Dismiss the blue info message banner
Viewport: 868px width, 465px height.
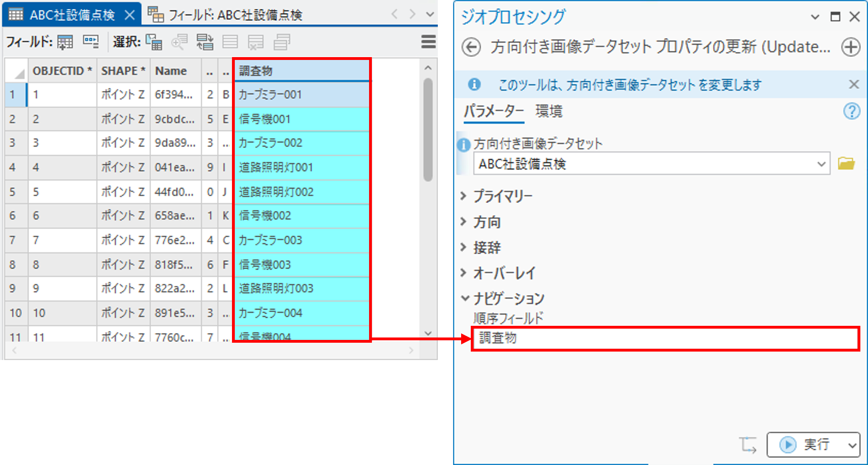[x=854, y=84]
